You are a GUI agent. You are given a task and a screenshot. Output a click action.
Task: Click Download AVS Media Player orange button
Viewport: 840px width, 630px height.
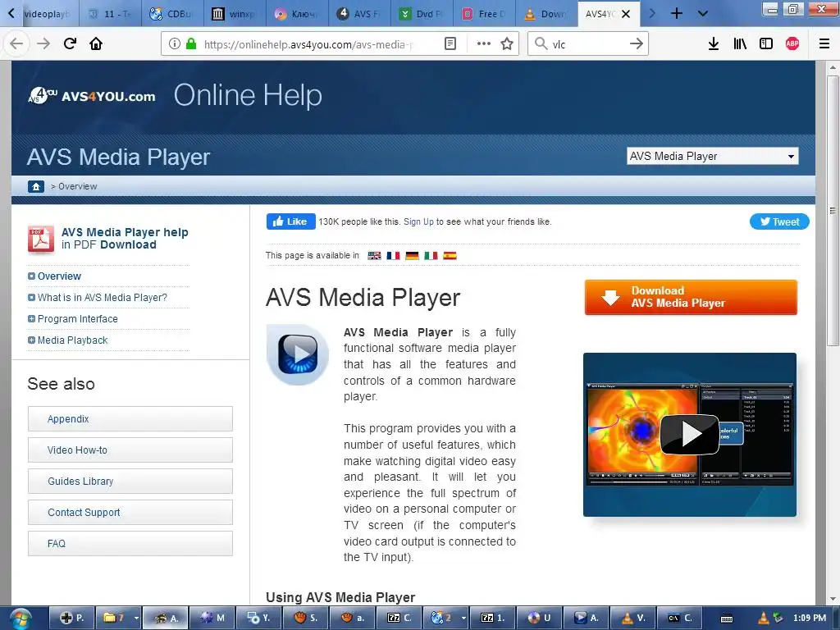click(x=691, y=297)
